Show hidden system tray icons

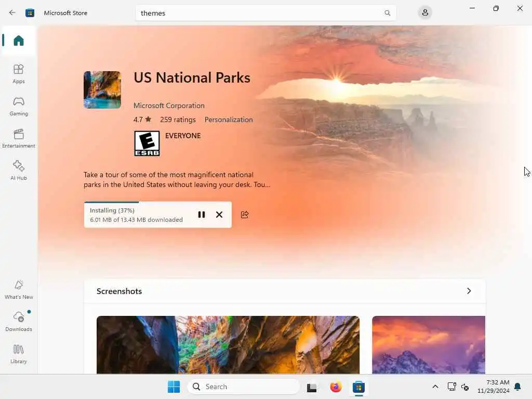tap(435, 387)
